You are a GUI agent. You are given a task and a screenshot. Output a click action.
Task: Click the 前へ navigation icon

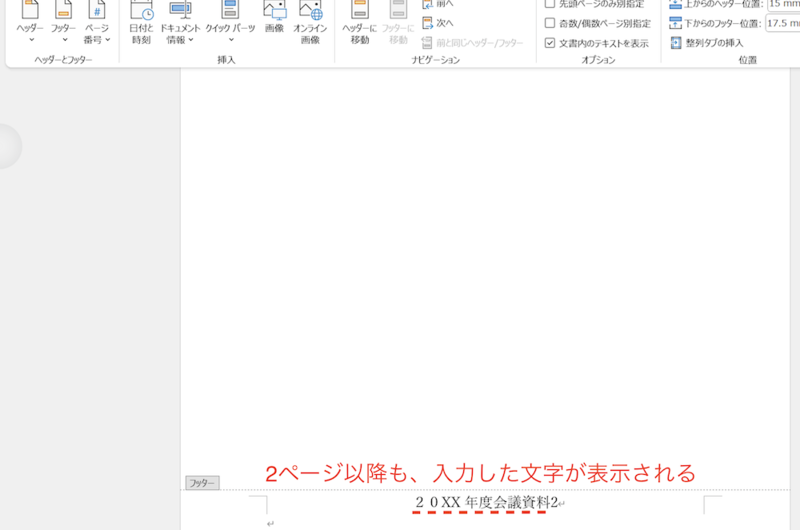[x=428, y=4]
